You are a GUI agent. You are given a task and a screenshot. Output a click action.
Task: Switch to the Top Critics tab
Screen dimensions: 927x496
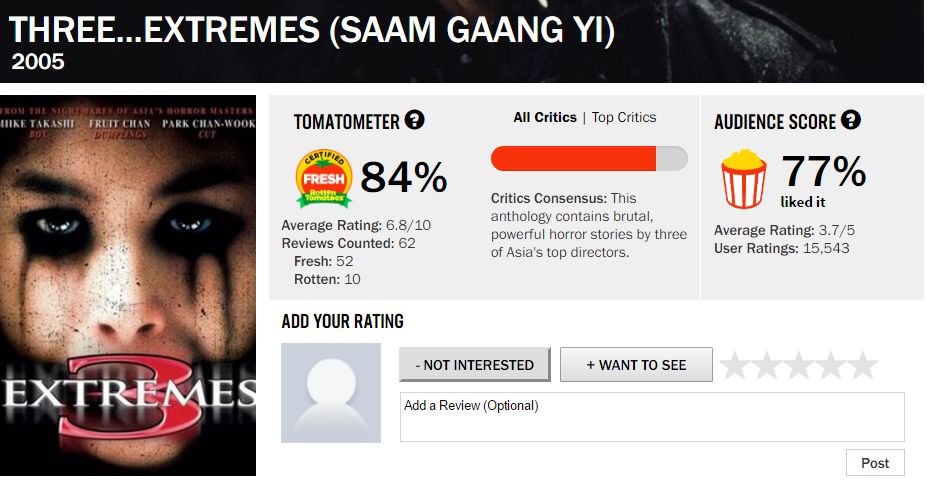(x=624, y=117)
